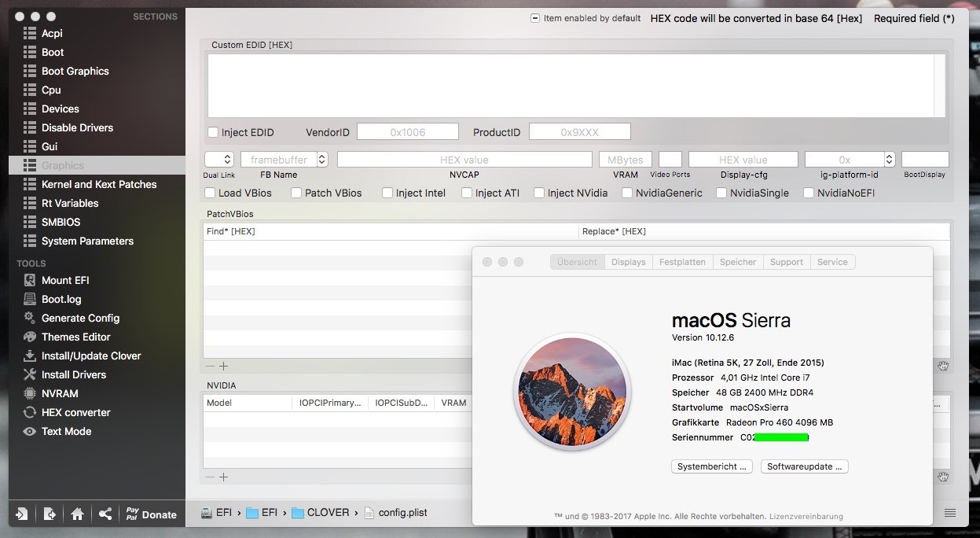Open the Lizenzvereinbarung link
The image size is (980, 538).
(806, 517)
